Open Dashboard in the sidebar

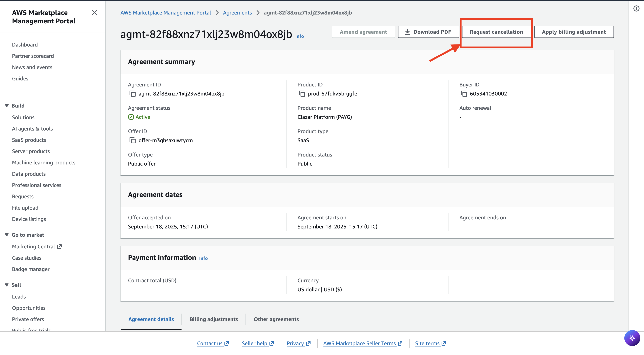tap(25, 45)
